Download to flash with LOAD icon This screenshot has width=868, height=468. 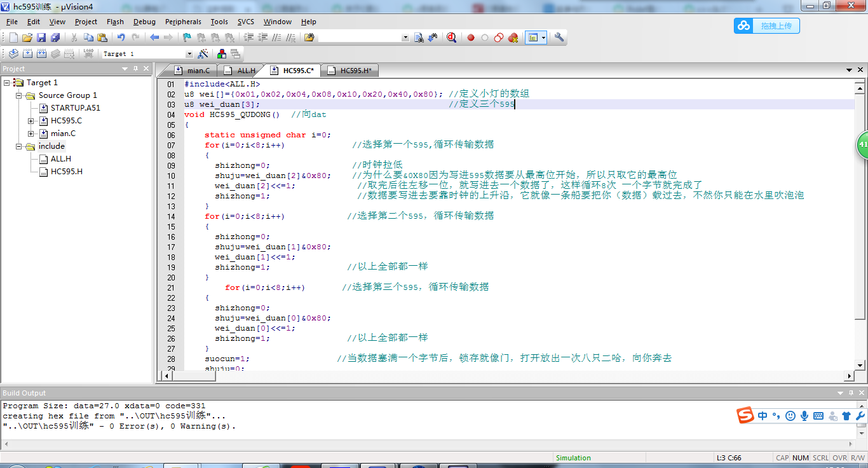88,54
